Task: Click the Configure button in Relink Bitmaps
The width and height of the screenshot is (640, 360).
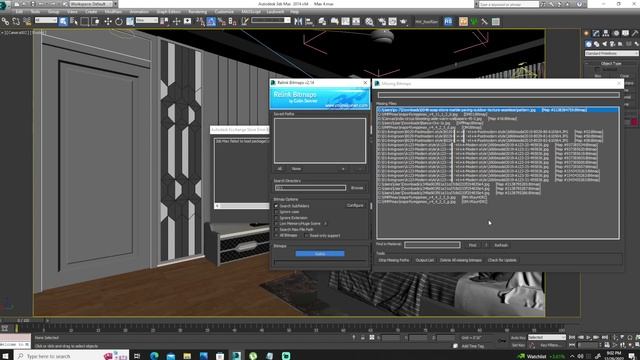Action: (x=355, y=205)
